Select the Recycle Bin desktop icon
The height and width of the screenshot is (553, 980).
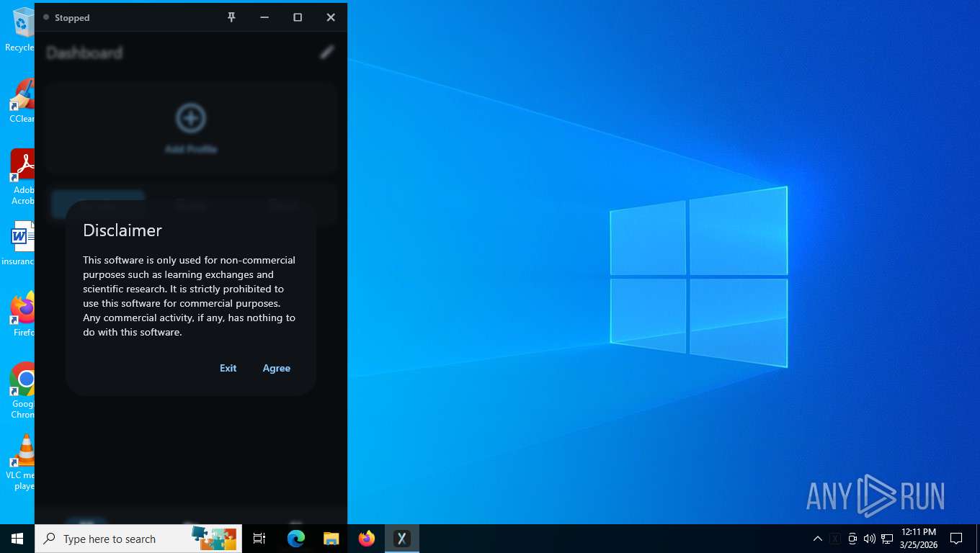(20, 29)
